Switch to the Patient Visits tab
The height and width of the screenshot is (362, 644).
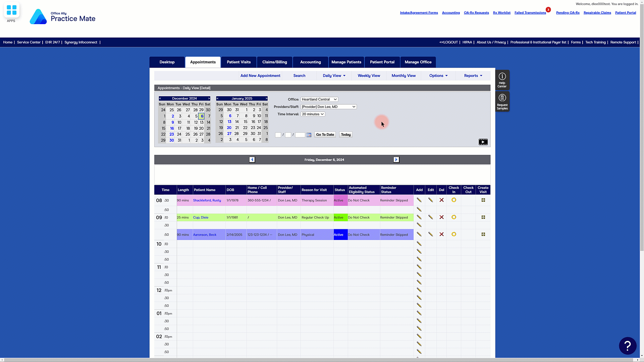[x=238, y=62]
